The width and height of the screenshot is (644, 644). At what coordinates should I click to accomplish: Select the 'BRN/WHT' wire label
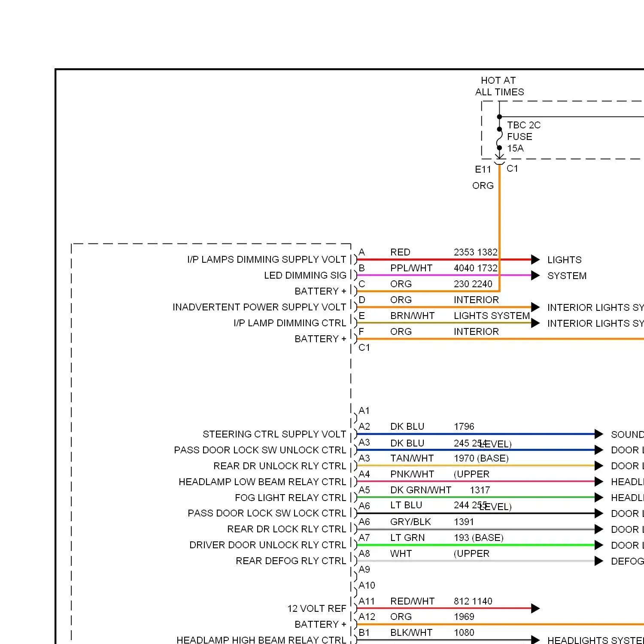[413, 316]
